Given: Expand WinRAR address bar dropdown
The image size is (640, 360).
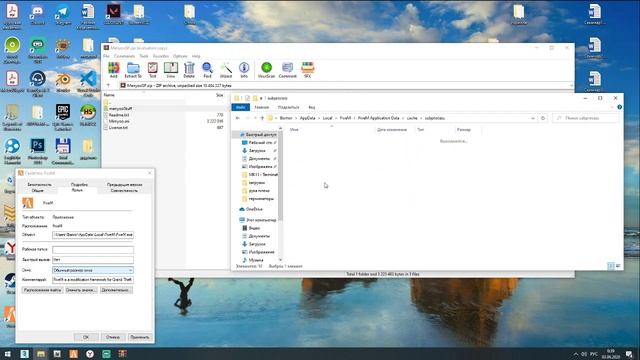Looking at the screenshot, I should pos(571,85).
